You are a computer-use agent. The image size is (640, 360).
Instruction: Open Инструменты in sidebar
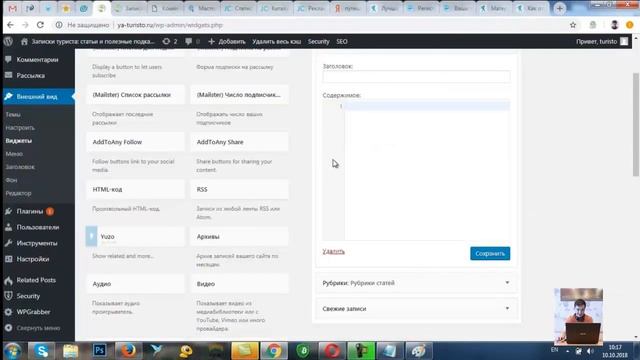(37, 243)
